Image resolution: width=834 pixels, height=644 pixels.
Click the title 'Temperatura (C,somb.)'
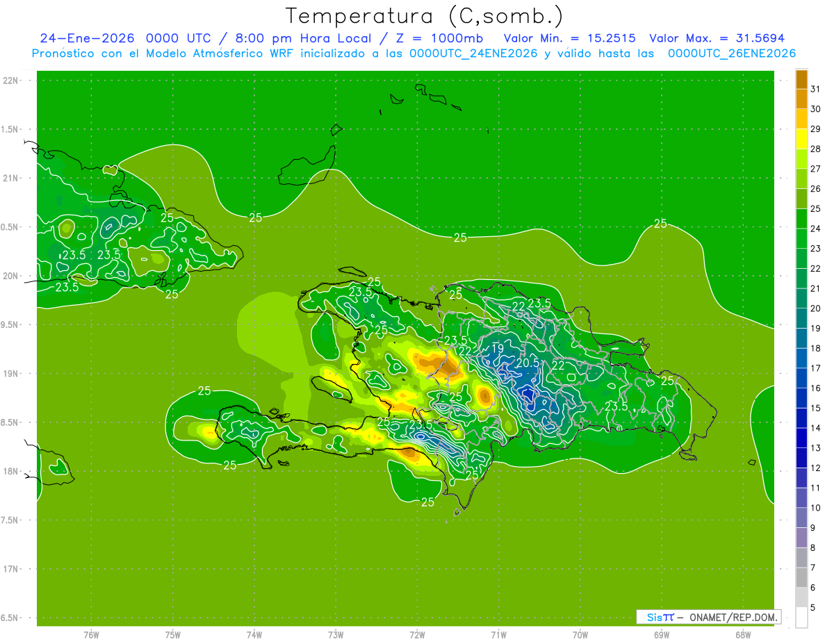[424, 16]
